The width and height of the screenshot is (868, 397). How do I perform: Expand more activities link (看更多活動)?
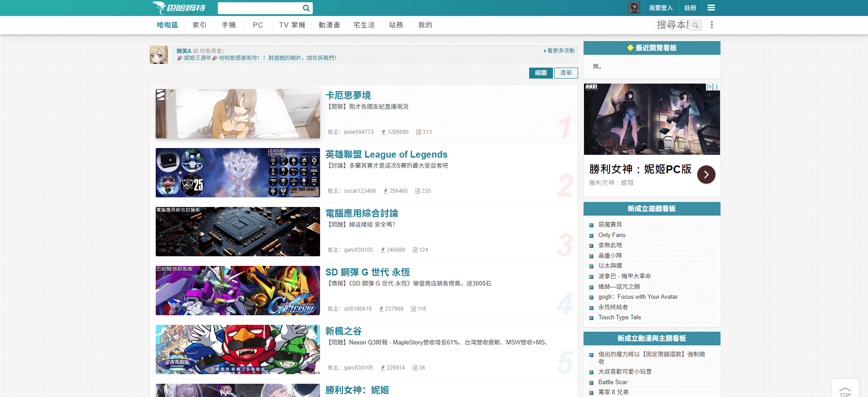pos(560,51)
